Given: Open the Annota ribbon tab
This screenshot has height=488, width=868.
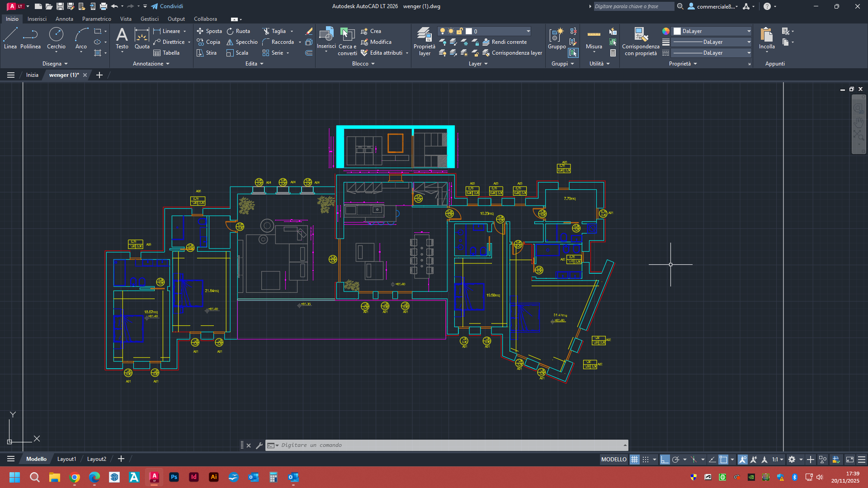Looking at the screenshot, I should (x=64, y=19).
